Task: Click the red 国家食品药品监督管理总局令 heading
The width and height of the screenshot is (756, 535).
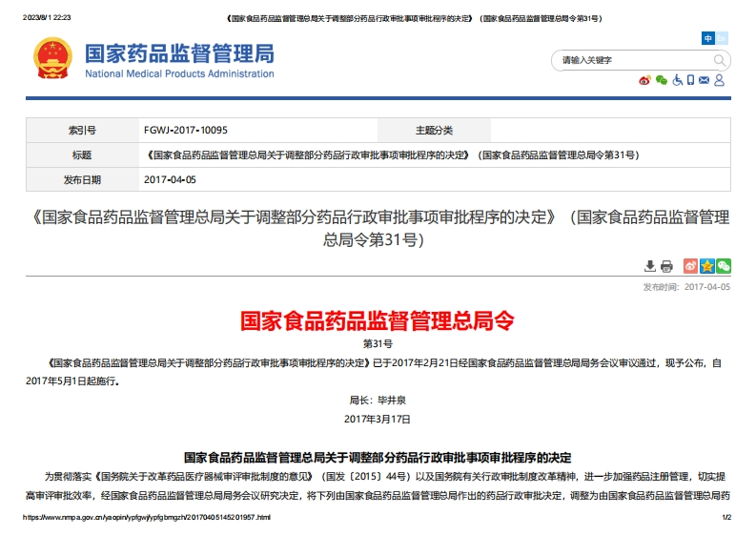Action: click(x=378, y=320)
